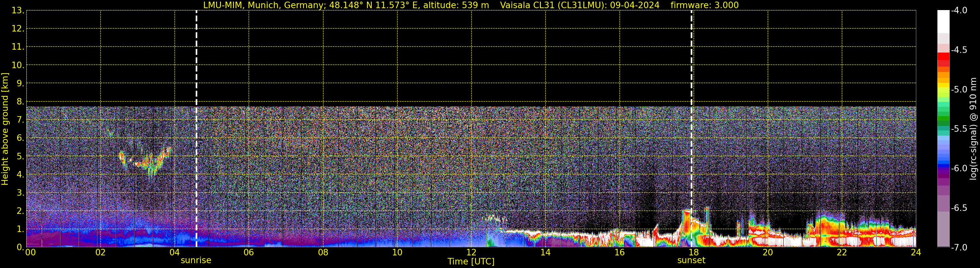Click the height axis tick '8.'
The image size is (980, 268).
tap(20, 102)
